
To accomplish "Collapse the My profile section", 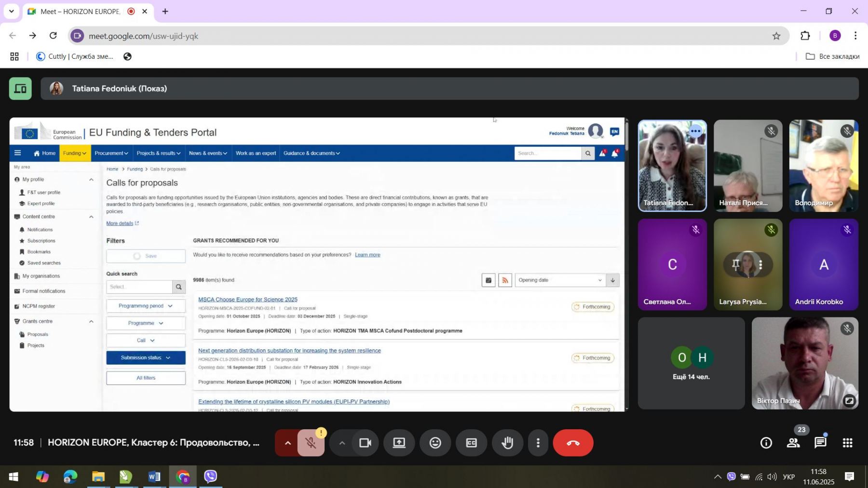I will coord(91,180).
